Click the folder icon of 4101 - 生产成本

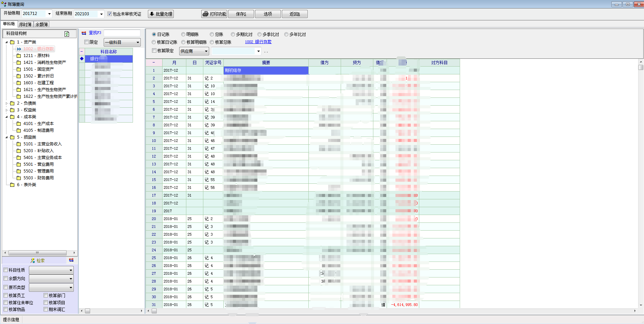[19, 124]
